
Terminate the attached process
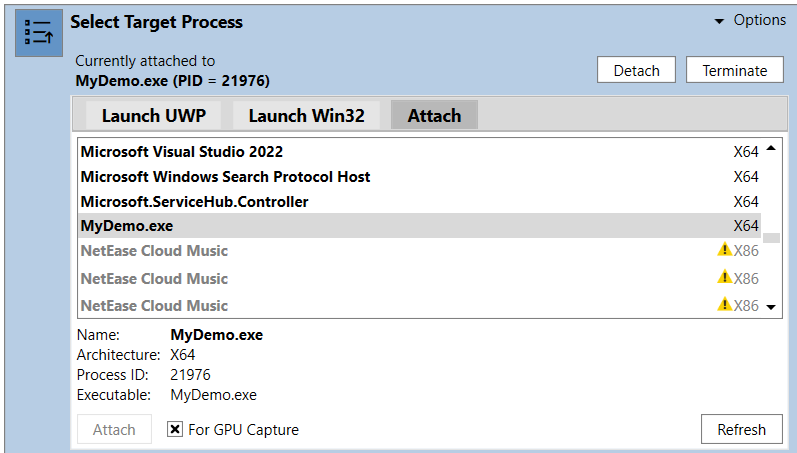734,70
